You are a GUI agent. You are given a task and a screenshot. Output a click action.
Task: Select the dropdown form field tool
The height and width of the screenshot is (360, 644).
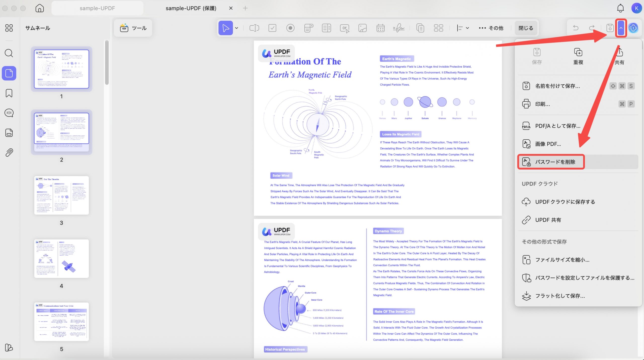coord(308,28)
